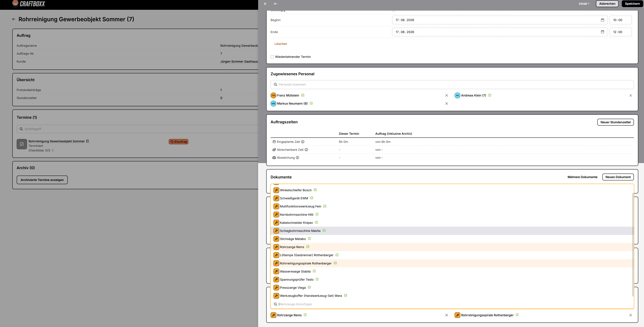This screenshot has height=327, width=644.
Task: Click the Suchbegriff search field in Termine
Action: point(137,129)
